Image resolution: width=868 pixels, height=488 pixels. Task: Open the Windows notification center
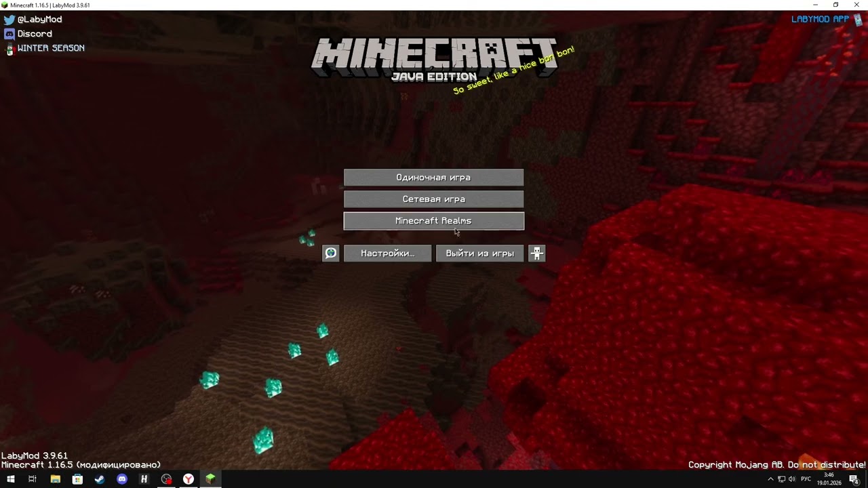pos(854,479)
